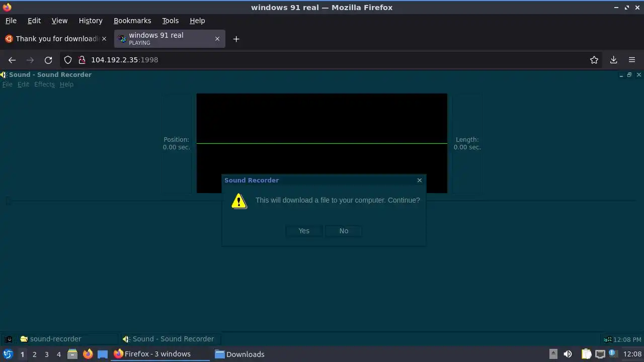Screen dimensions: 644x362
Task: Click the removable media tray icon
Action: click(x=553, y=354)
